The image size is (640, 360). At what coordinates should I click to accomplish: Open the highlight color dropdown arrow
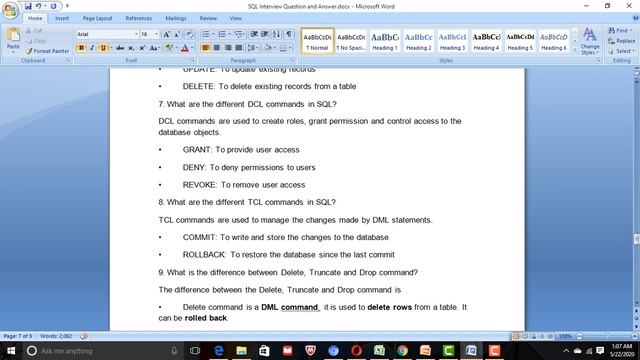pyautogui.click(x=177, y=48)
